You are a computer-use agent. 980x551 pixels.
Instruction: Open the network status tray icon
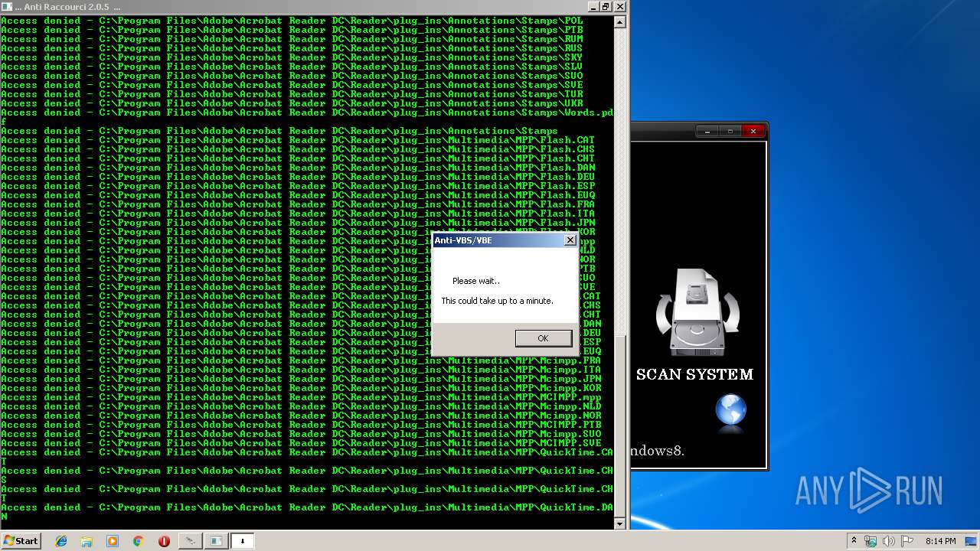[871, 541]
